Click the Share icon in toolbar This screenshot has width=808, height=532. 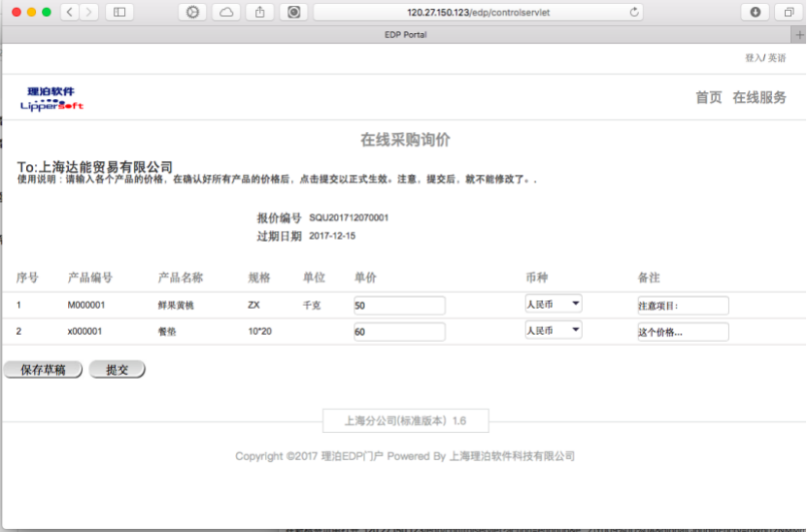(259, 12)
